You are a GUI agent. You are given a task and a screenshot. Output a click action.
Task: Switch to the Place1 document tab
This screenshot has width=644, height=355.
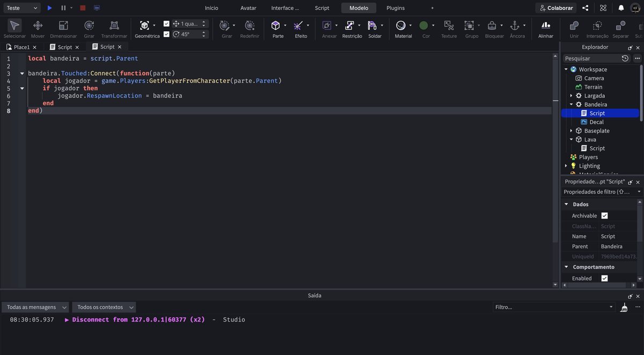tap(22, 47)
